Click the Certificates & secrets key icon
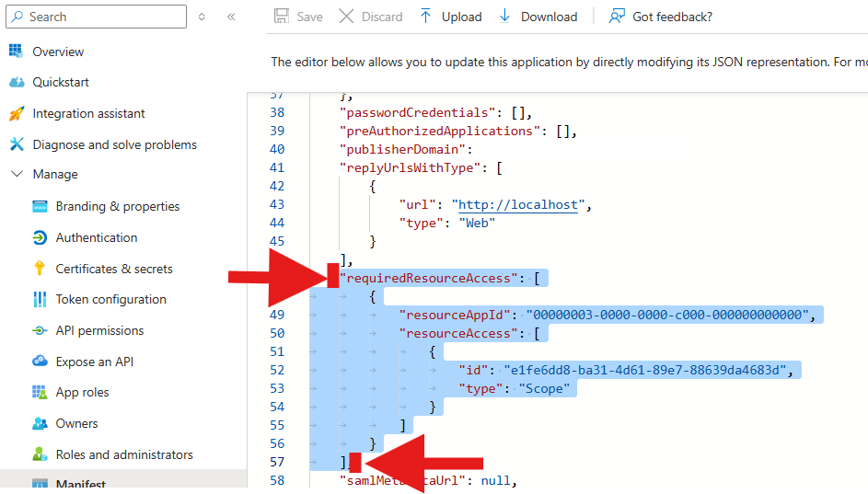 [40, 269]
